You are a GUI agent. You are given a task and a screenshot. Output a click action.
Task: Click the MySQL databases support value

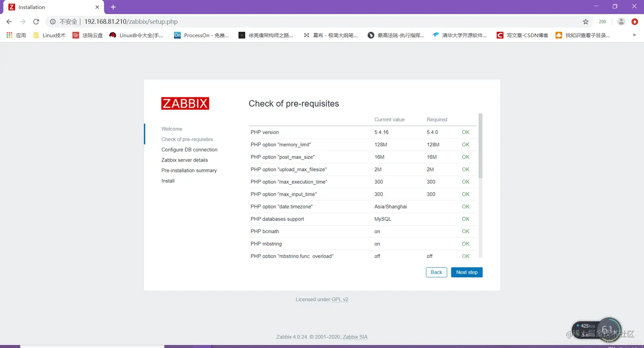[382, 219]
